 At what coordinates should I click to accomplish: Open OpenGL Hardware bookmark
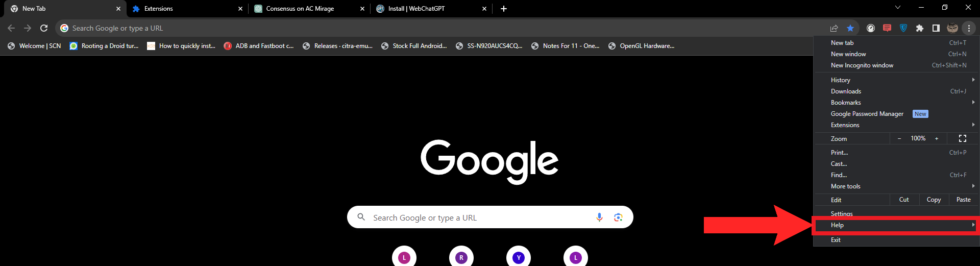pyautogui.click(x=642, y=46)
